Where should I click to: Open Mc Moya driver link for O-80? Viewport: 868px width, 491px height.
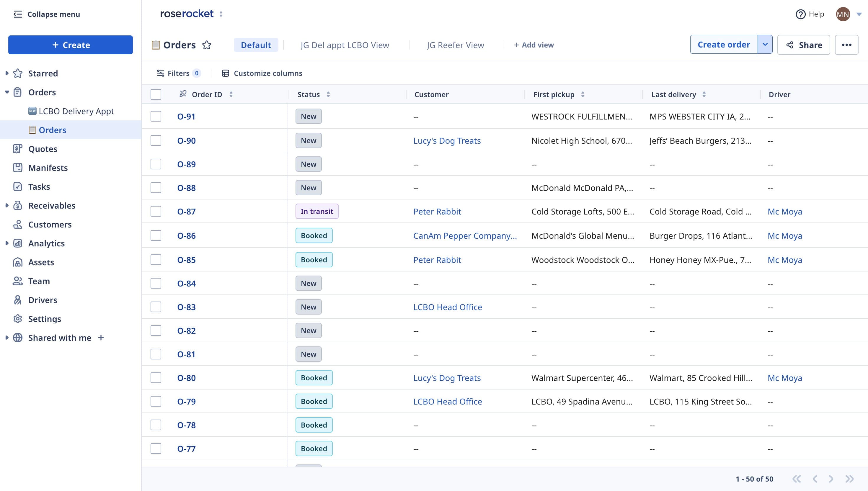point(785,378)
